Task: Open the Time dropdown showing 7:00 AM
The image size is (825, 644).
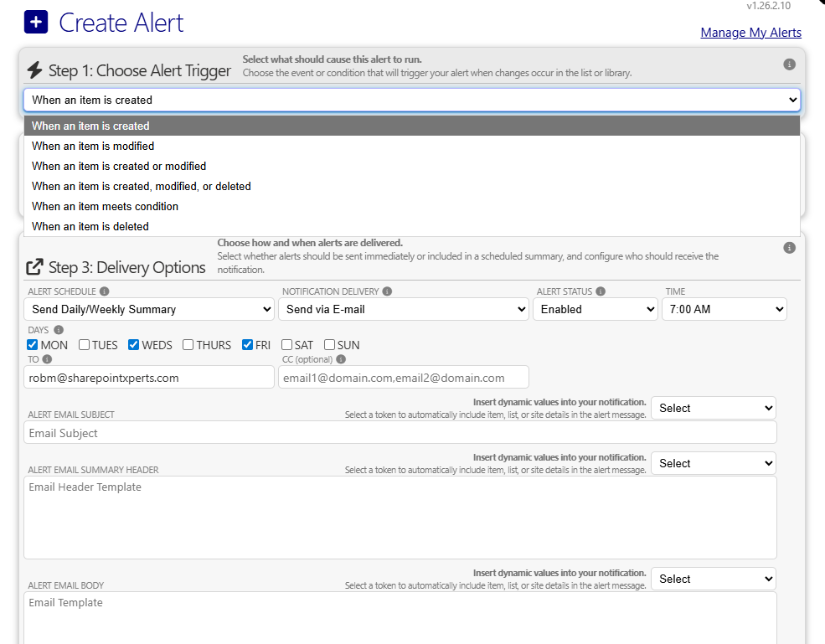Action: pyautogui.click(x=724, y=309)
